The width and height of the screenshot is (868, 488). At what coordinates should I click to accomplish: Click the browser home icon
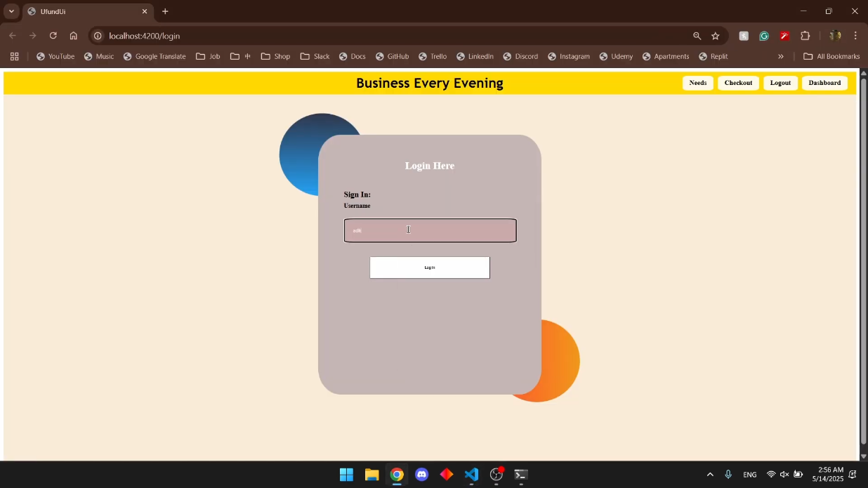click(73, 36)
